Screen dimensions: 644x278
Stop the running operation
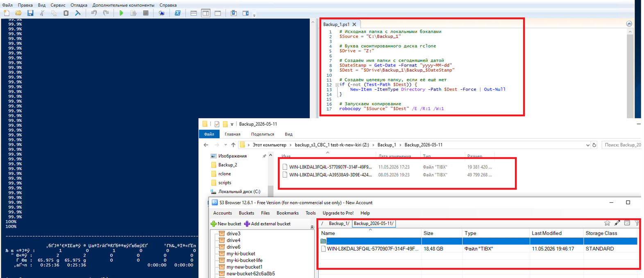pos(145,13)
